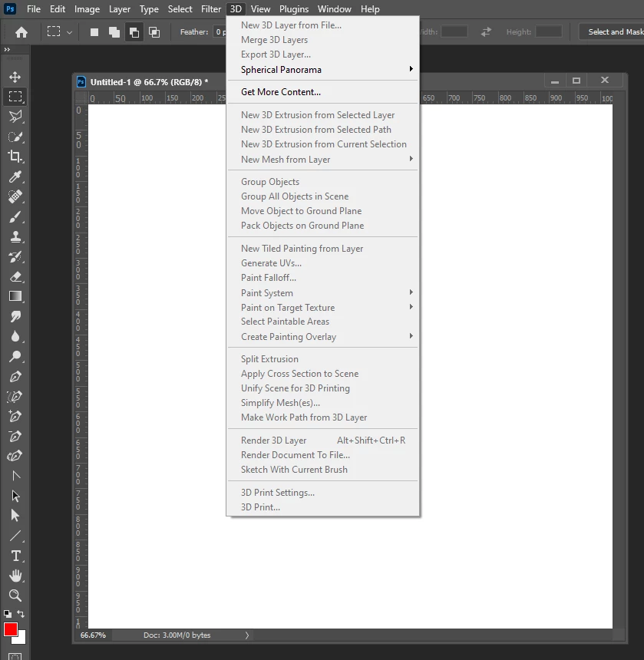Select the Path Selection black arrow tool
Viewport: 644px width, 660px height.
(15, 496)
